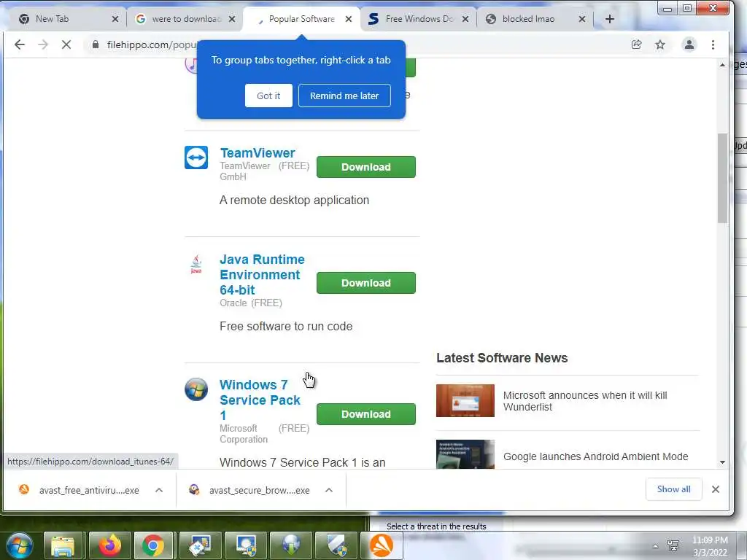The width and height of the screenshot is (747, 560).
Task: Close the Popular Software tab
Action: pos(348,19)
